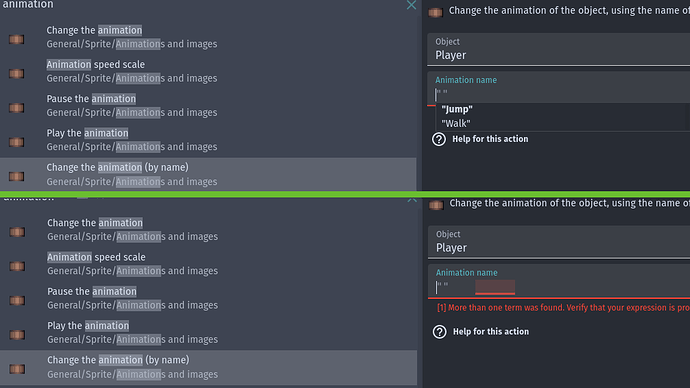Choose "Walk" from the animation name suggestions
This screenshot has width=690, height=388.
pyautogui.click(x=456, y=123)
